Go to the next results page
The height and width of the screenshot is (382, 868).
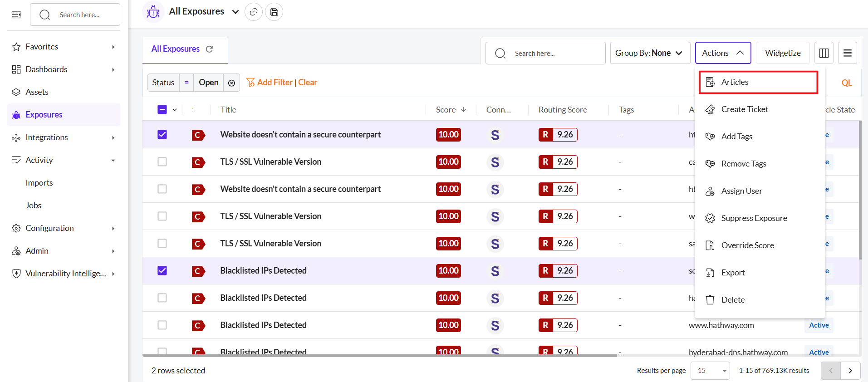coord(850,371)
